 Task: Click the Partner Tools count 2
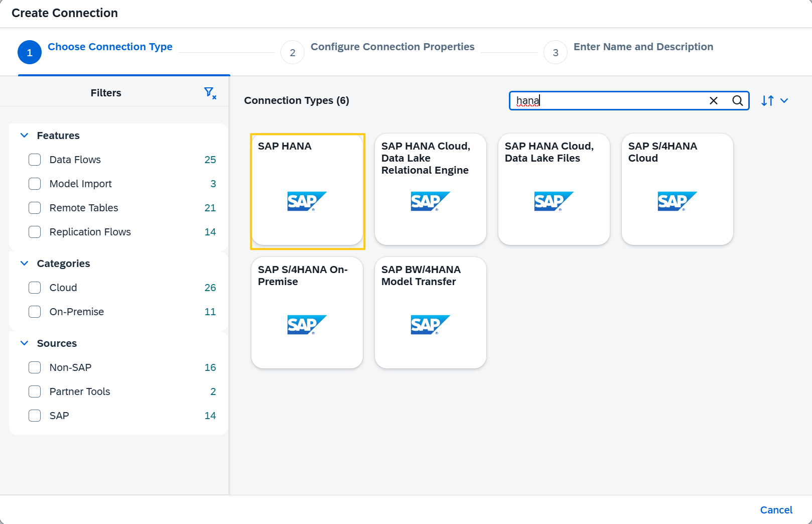[213, 391]
